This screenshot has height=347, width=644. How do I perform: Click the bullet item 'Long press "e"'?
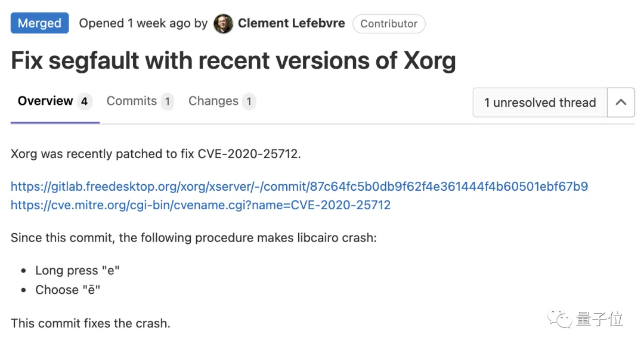pyautogui.click(x=78, y=271)
